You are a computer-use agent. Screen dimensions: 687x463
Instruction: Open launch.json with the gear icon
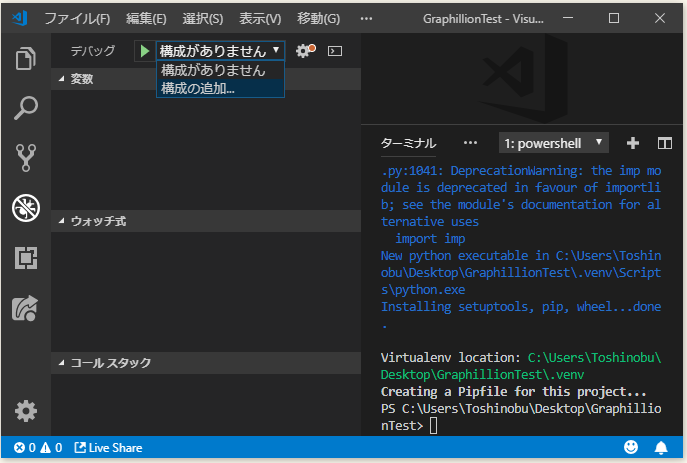pos(302,50)
